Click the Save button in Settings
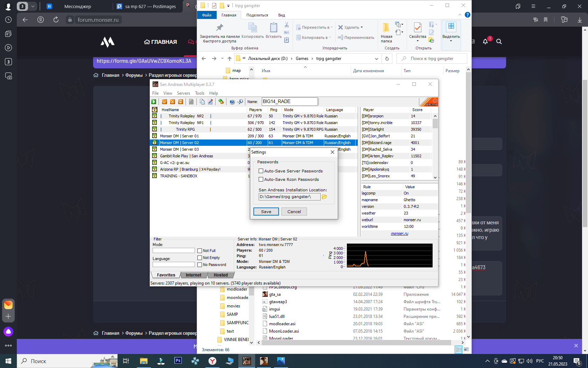 pos(266,212)
